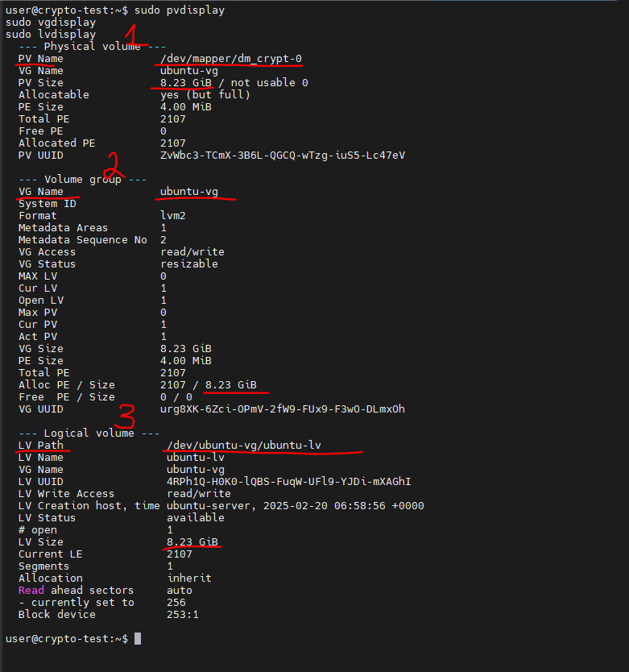This screenshot has width=629, height=672.
Task: Click the red handwritten number 3 annotation
Action: point(127,417)
